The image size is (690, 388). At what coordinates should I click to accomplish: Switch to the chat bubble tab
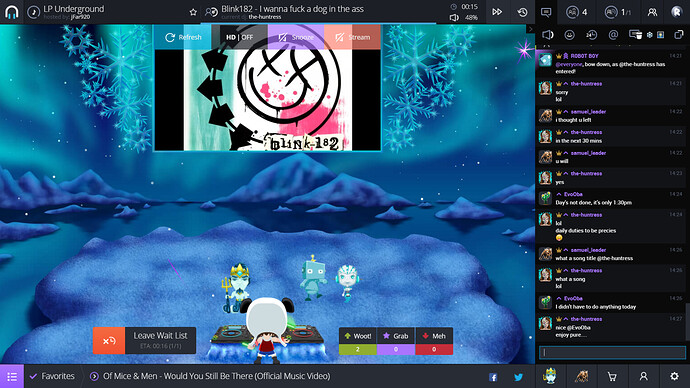546,12
